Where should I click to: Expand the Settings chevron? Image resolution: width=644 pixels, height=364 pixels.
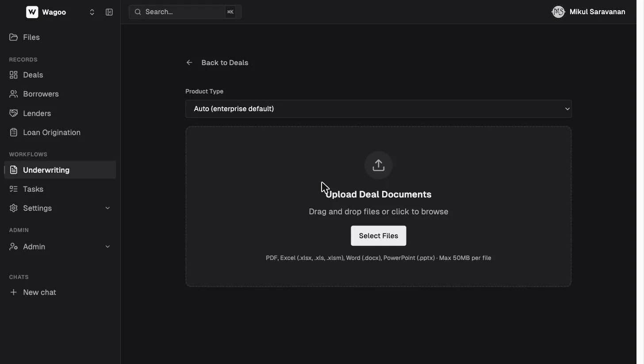(x=107, y=208)
